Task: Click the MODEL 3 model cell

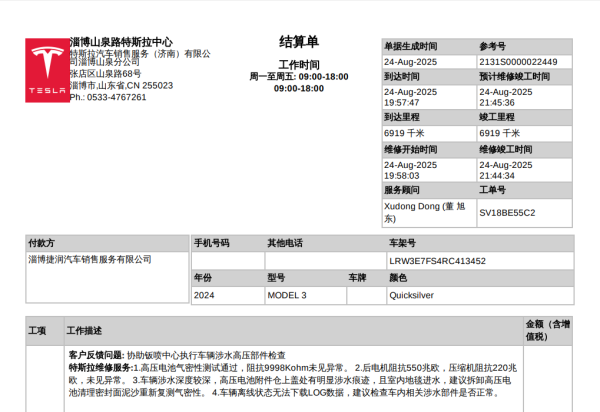Action: coord(287,296)
